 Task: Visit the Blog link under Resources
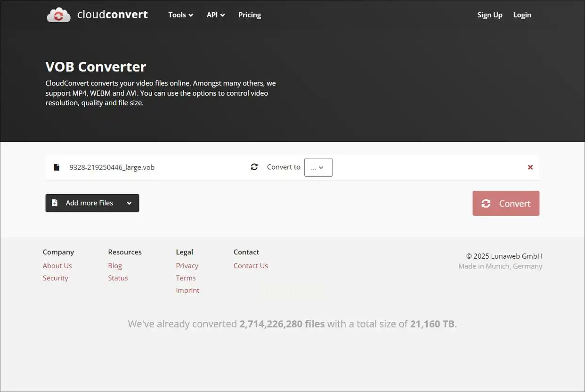point(115,266)
